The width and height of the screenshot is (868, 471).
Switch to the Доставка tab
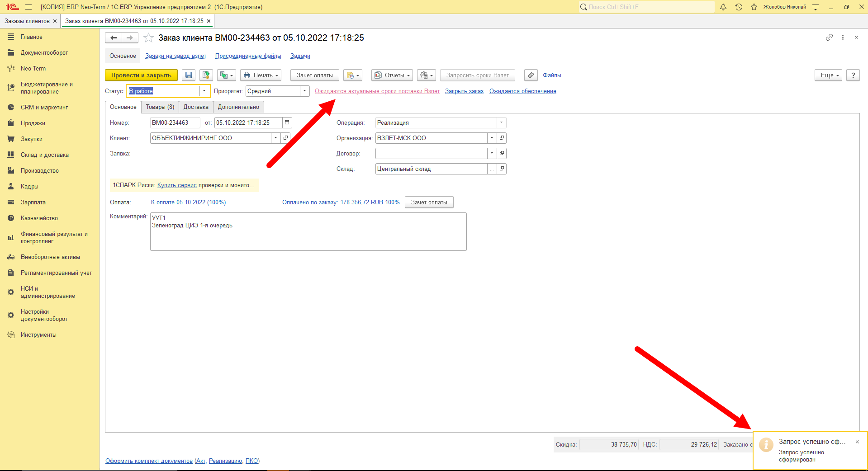196,107
